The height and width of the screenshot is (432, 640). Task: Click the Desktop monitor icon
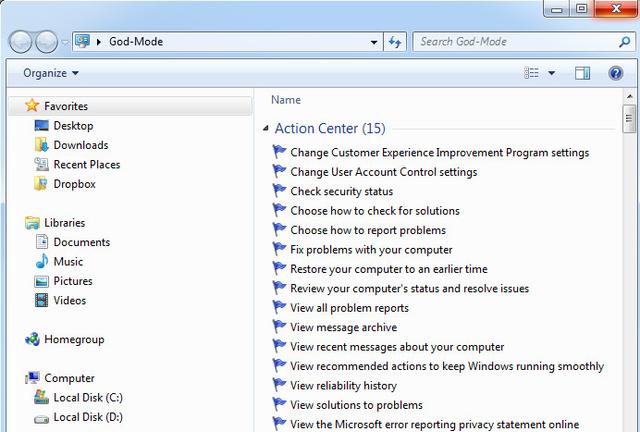pyautogui.click(x=41, y=125)
